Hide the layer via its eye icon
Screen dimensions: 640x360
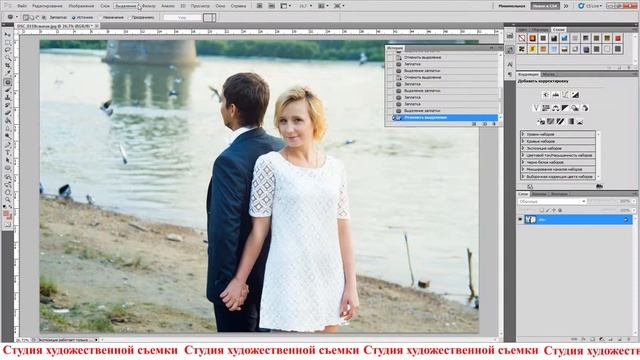coord(520,220)
